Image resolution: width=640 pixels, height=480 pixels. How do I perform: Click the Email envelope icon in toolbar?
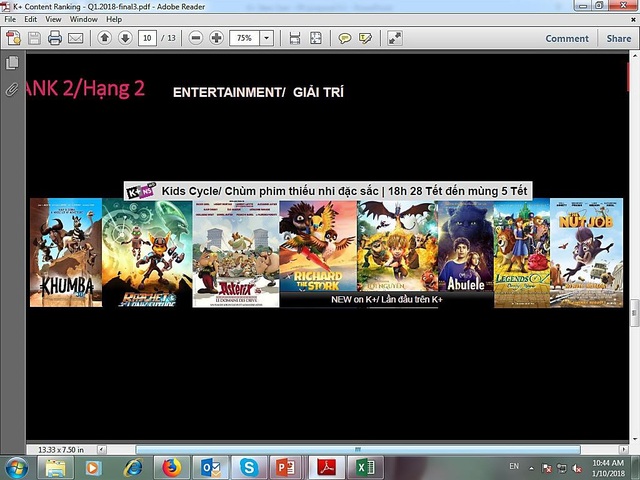point(76,38)
